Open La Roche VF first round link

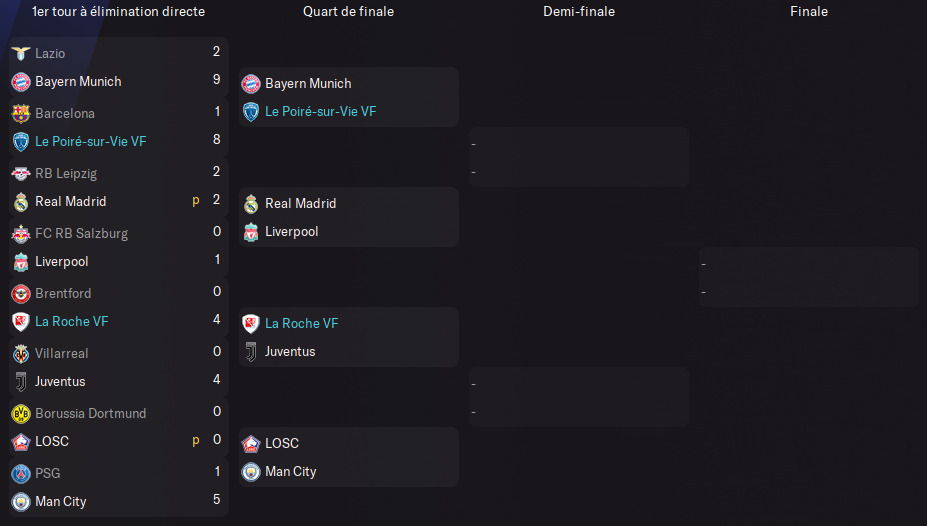point(71,322)
